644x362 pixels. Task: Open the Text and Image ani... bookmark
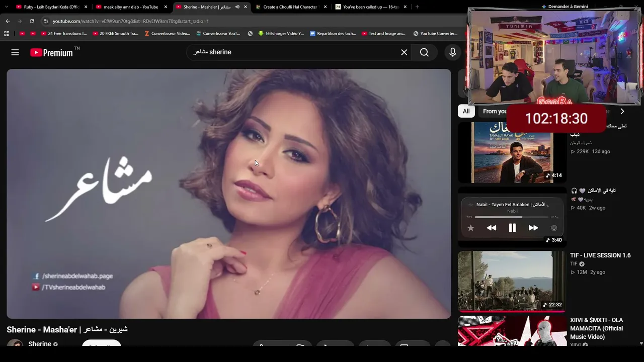pos(383,34)
